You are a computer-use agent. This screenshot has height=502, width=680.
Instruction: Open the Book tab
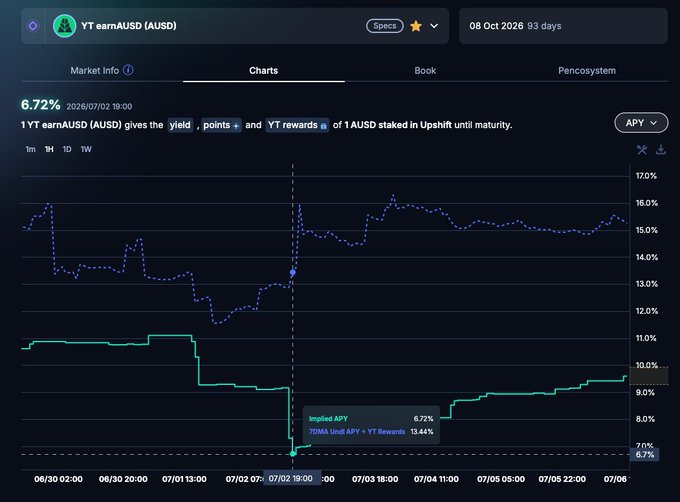pyautogui.click(x=425, y=70)
